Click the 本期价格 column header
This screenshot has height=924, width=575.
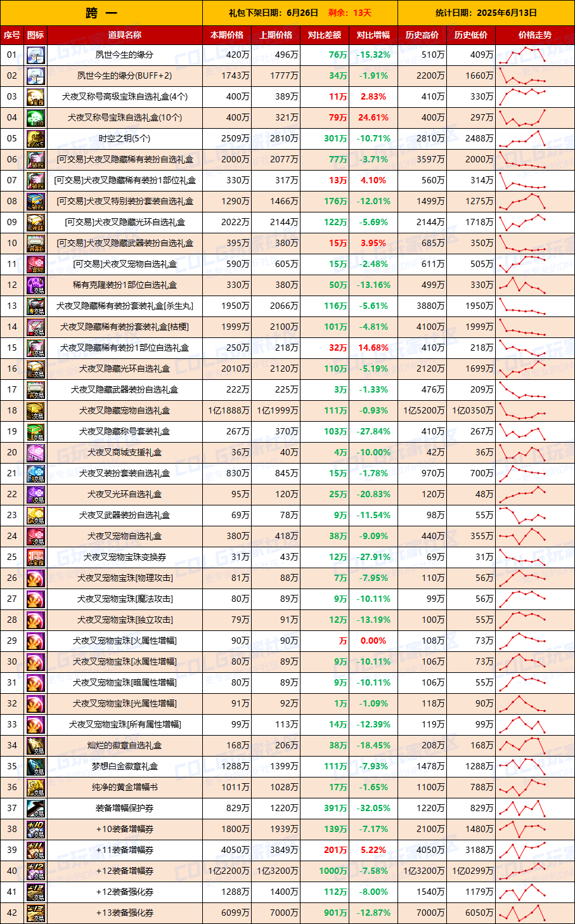[227, 35]
